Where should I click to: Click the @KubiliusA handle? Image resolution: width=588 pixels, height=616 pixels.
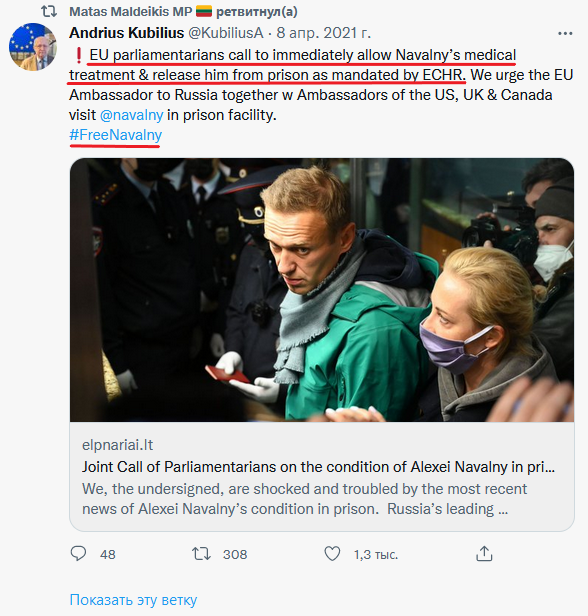(x=226, y=33)
